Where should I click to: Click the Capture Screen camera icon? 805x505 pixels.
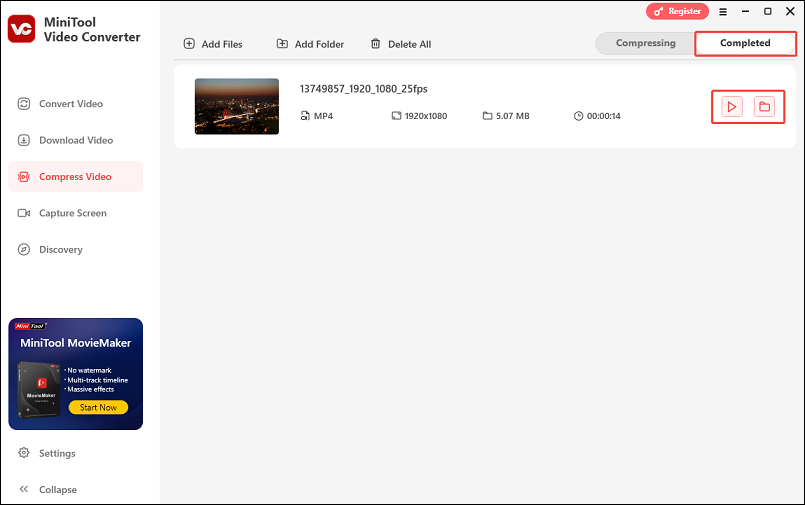pos(24,213)
